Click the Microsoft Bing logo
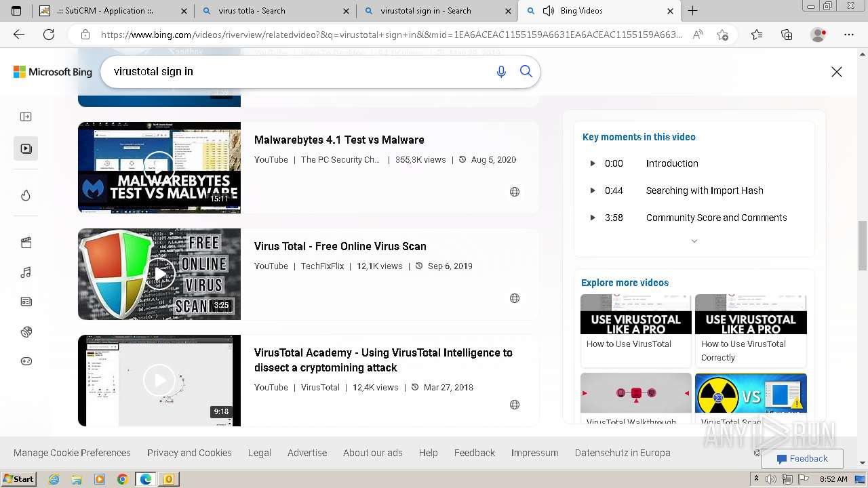 click(53, 72)
